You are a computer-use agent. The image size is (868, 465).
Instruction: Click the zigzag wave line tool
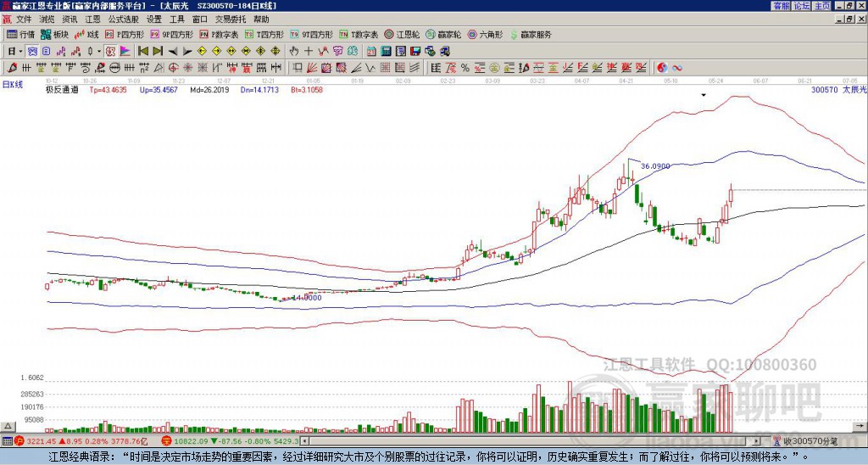click(370, 68)
